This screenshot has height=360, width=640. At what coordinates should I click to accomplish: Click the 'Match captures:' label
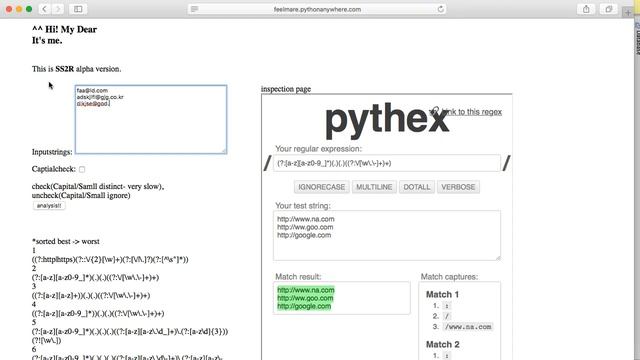pyautogui.click(x=449, y=277)
